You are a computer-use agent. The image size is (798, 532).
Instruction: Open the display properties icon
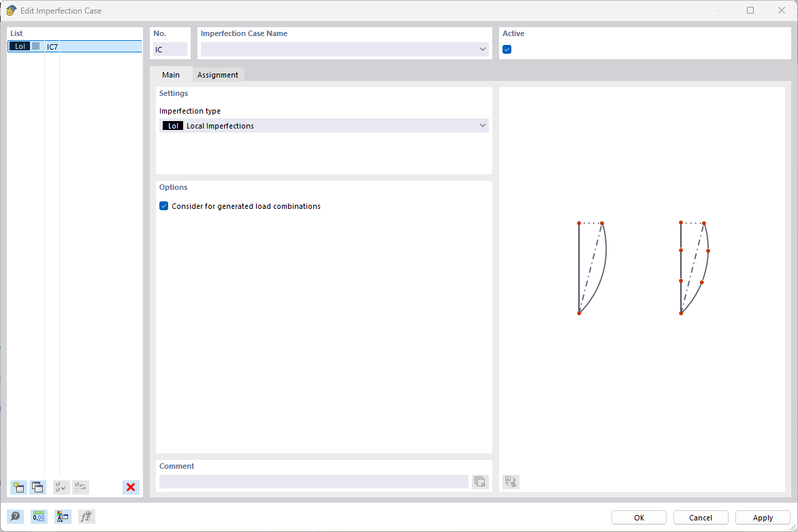63,517
